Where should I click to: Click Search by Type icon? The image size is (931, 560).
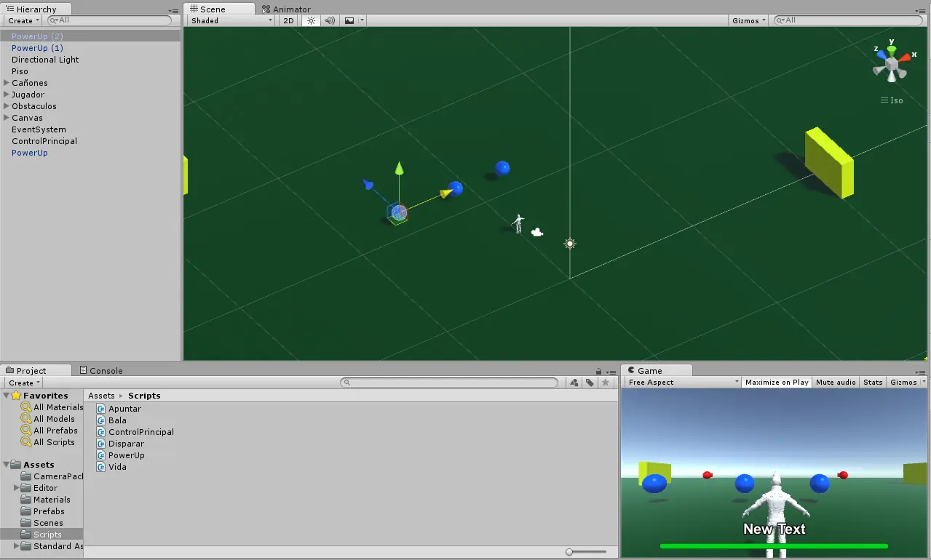click(x=574, y=383)
